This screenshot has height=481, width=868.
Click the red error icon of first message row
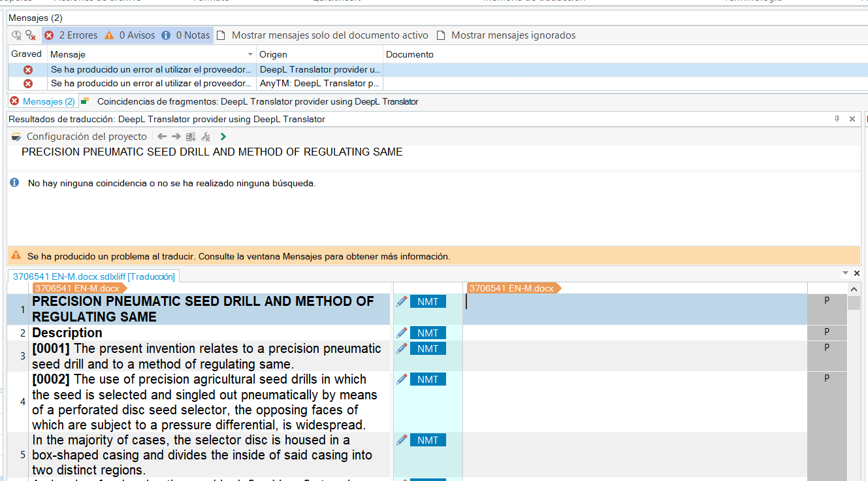[28, 69]
